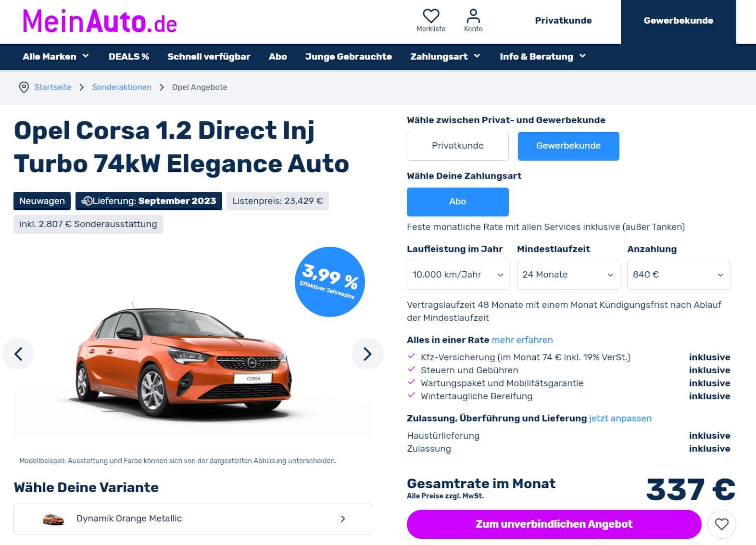Click Zum unverbindlichen Angebot button
756x545 pixels.
(554, 524)
